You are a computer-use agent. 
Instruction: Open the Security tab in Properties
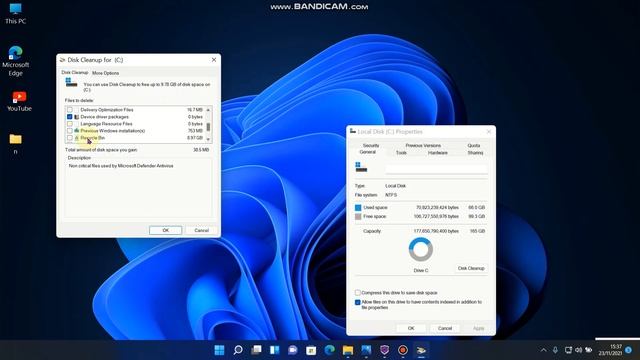pyautogui.click(x=371, y=145)
